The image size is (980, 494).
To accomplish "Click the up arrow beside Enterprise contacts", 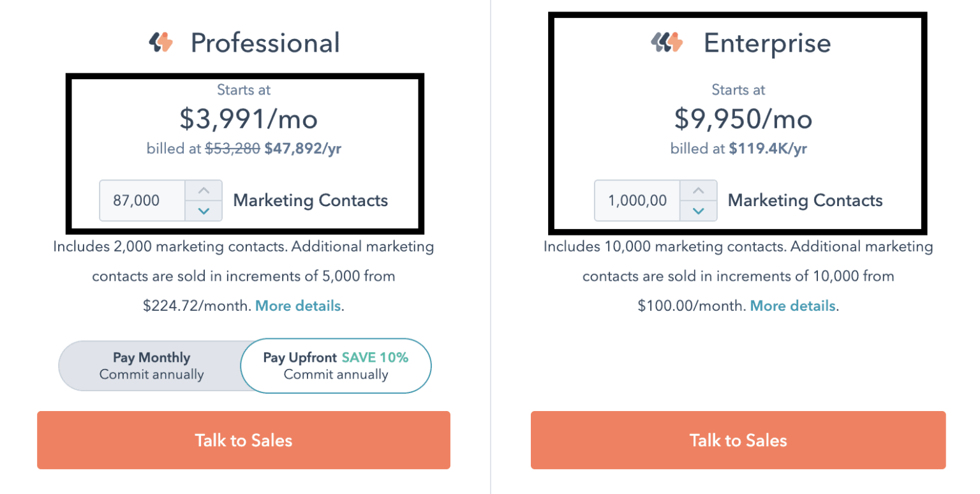I will [699, 190].
